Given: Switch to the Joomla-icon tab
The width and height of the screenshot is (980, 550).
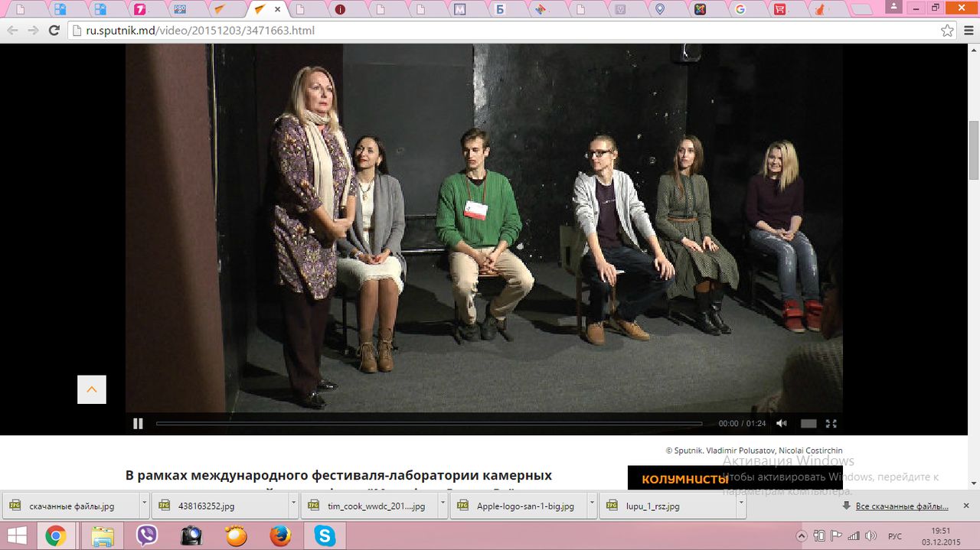Looking at the screenshot, I should pyautogui.click(x=700, y=9).
